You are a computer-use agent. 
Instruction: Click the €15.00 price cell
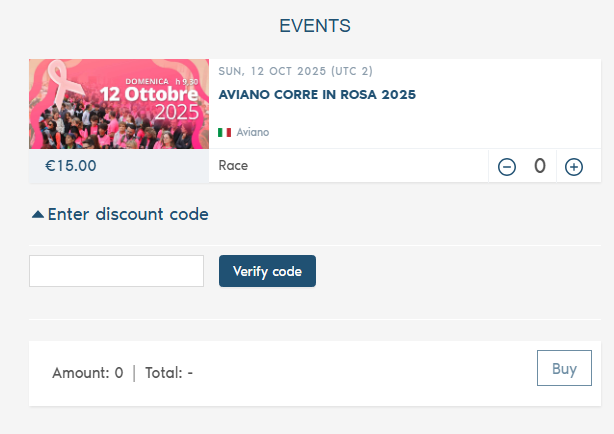(x=71, y=166)
